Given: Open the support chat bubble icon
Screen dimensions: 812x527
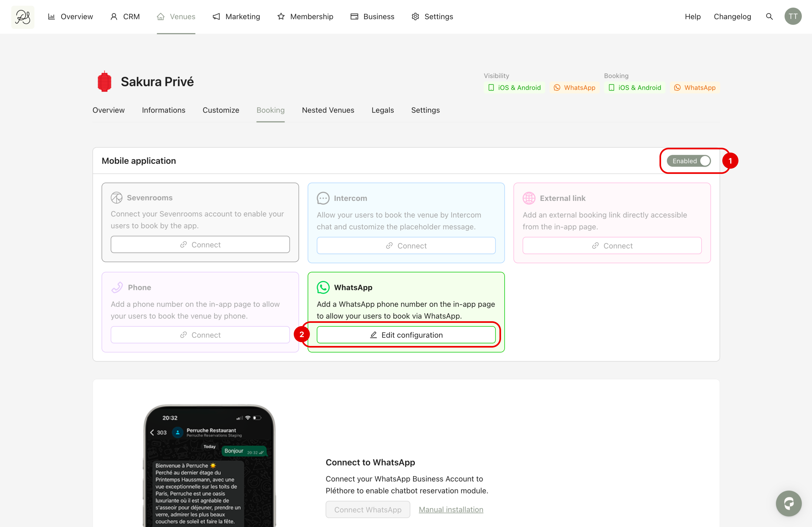Looking at the screenshot, I should [x=788, y=503].
